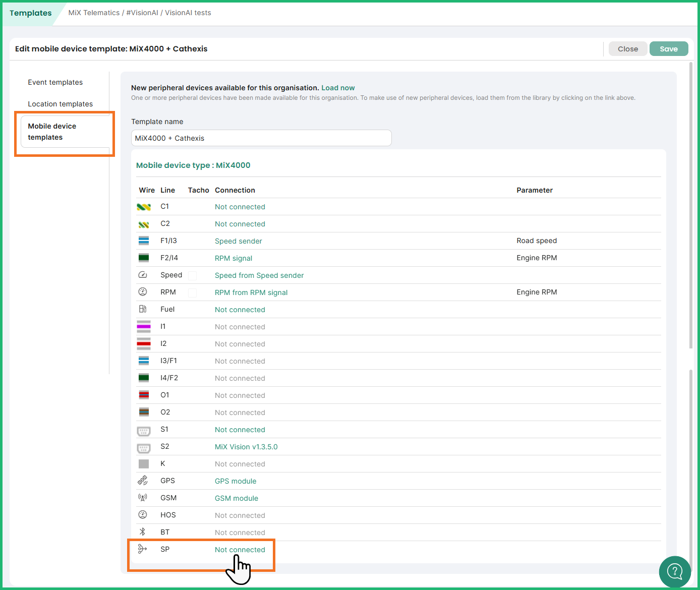
Task: Open S1 Not connected link
Action: (x=240, y=430)
